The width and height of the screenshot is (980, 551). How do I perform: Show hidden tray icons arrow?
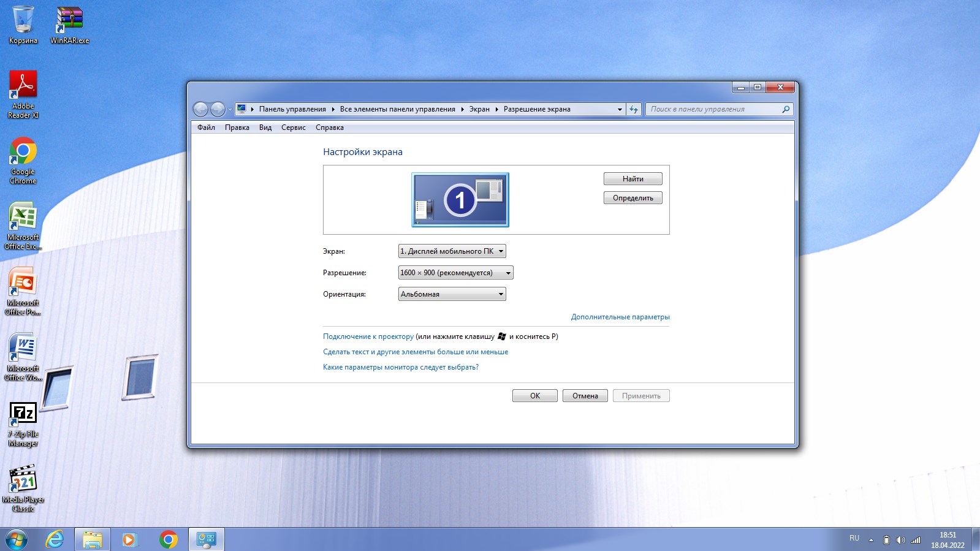[871, 540]
